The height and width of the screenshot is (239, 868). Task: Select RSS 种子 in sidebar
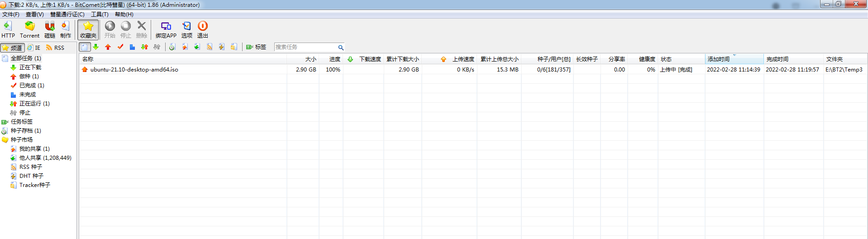30,167
